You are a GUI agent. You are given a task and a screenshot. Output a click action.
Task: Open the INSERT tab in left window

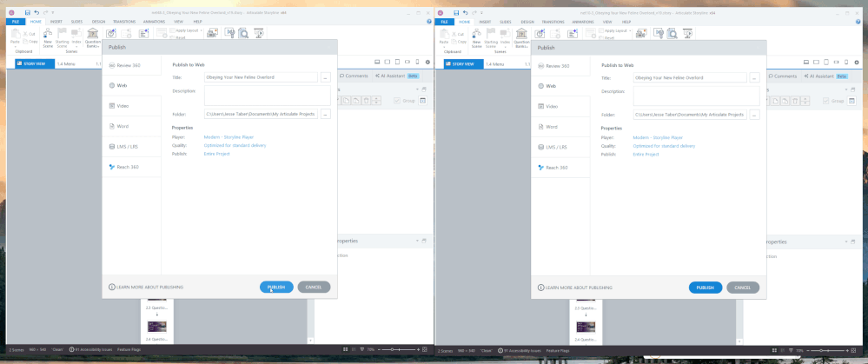tap(56, 22)
